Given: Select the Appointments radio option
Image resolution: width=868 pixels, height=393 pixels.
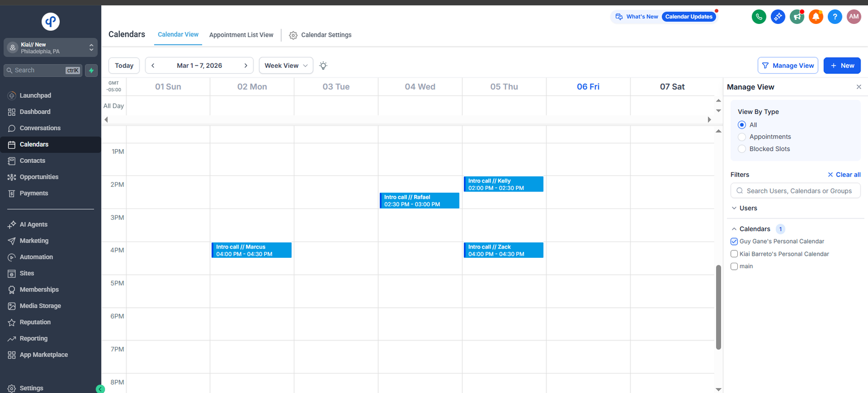Looking at the screenshot, I should pos(742,137).
